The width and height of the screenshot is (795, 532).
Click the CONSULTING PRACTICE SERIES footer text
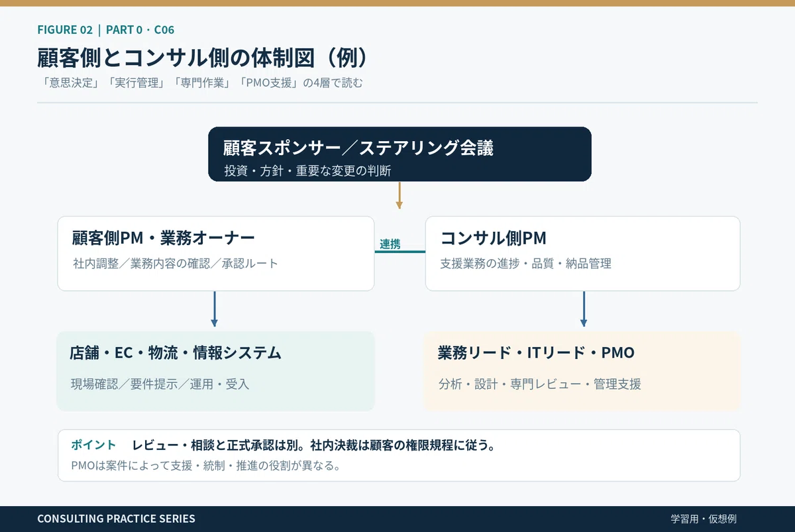pos(117,519)
